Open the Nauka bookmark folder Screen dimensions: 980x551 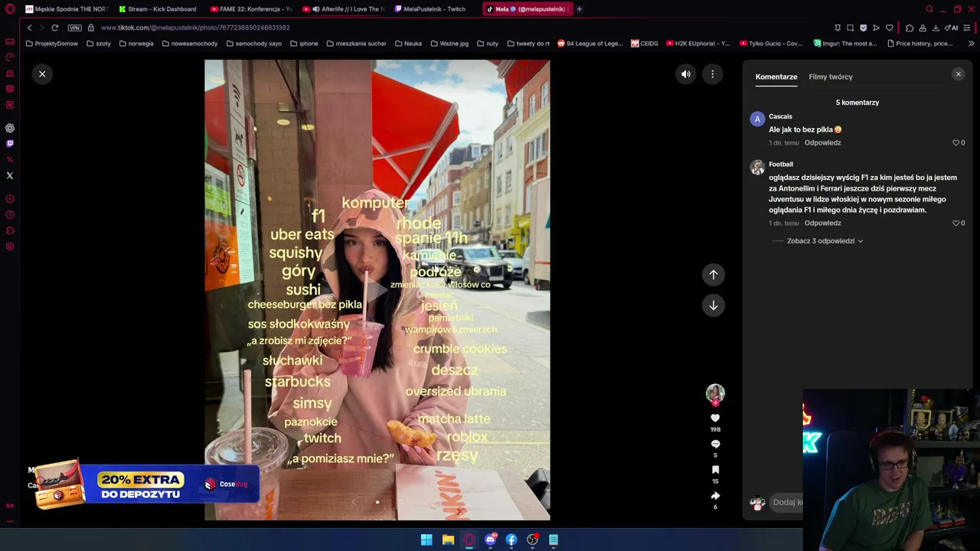pyautogui.click(x=408, y=44)
